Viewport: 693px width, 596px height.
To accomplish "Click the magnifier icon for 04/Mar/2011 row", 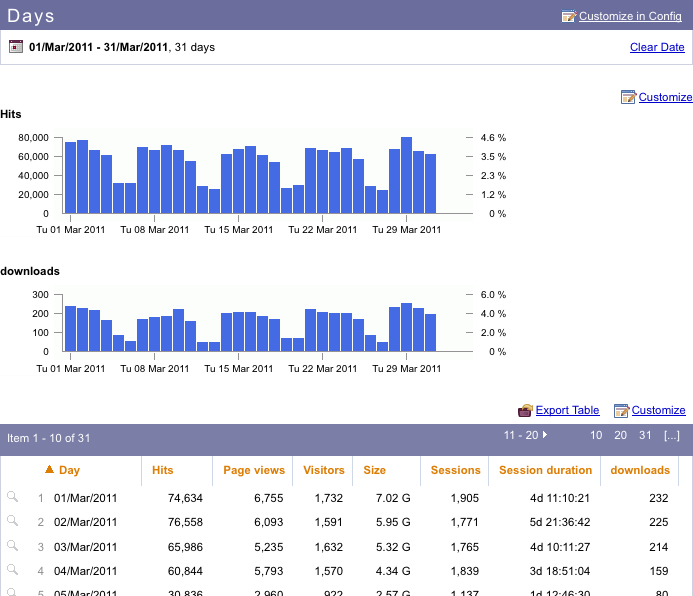I will [12, 570].
